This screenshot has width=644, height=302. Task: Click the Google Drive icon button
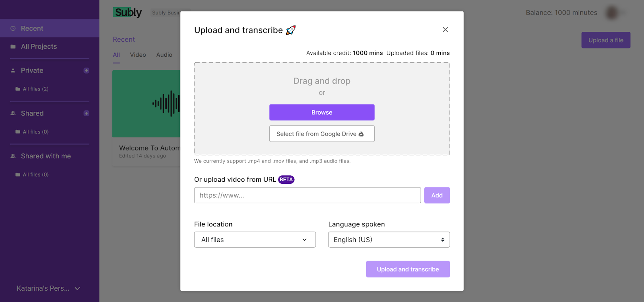(322, 134)
